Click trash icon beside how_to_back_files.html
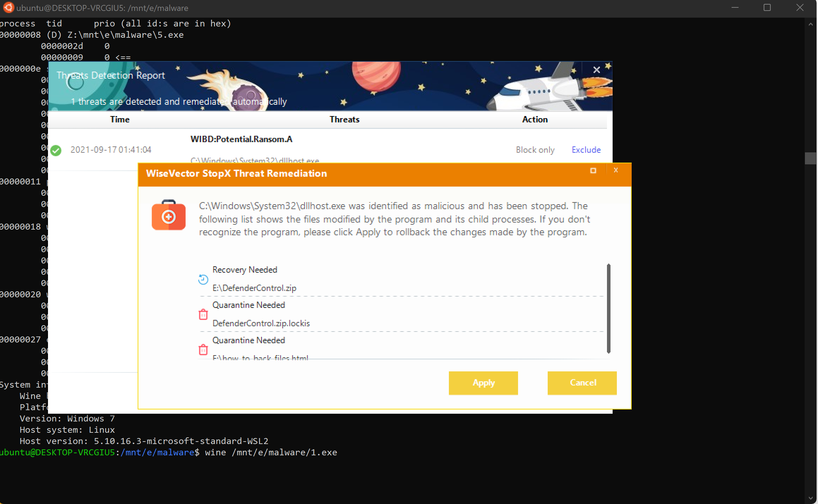Viewport: 818px width, 504px height. 203,350
